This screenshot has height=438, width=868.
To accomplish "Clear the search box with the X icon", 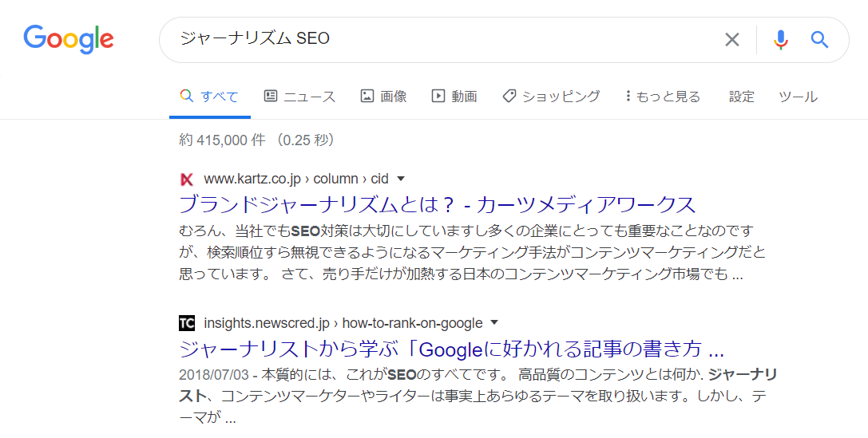I will click(x=731, y=39).
